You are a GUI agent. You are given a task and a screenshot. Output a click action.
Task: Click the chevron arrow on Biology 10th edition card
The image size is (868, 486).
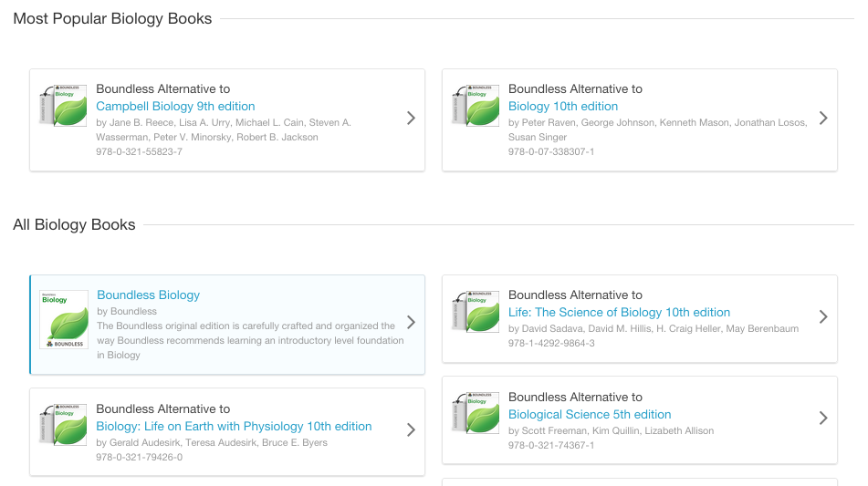click(823, 118)
